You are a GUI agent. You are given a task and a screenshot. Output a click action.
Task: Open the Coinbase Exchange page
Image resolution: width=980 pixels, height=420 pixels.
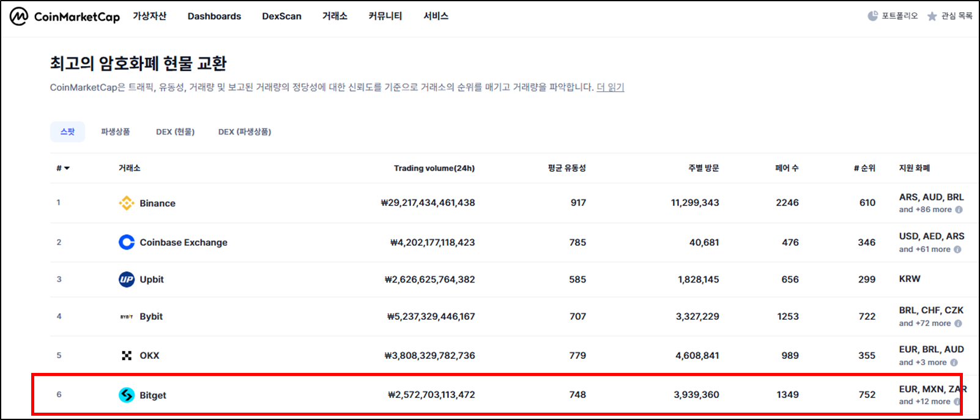coord(184,243)
